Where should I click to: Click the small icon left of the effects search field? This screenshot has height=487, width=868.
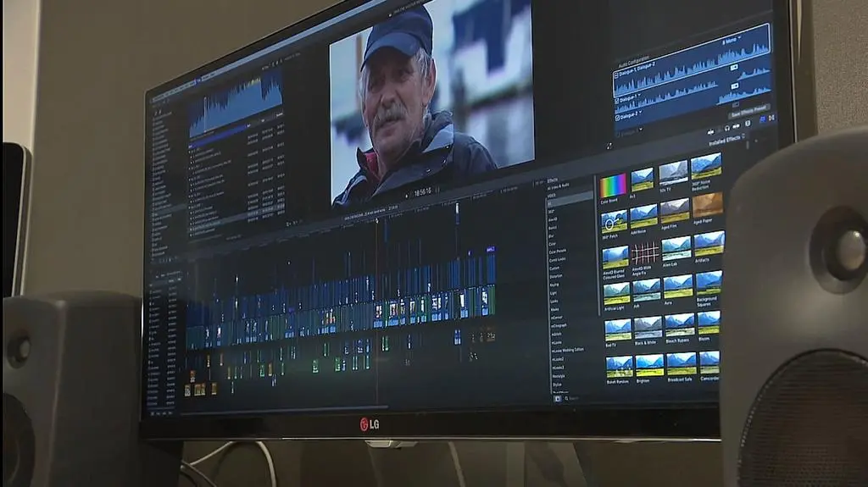pos(558,398)
